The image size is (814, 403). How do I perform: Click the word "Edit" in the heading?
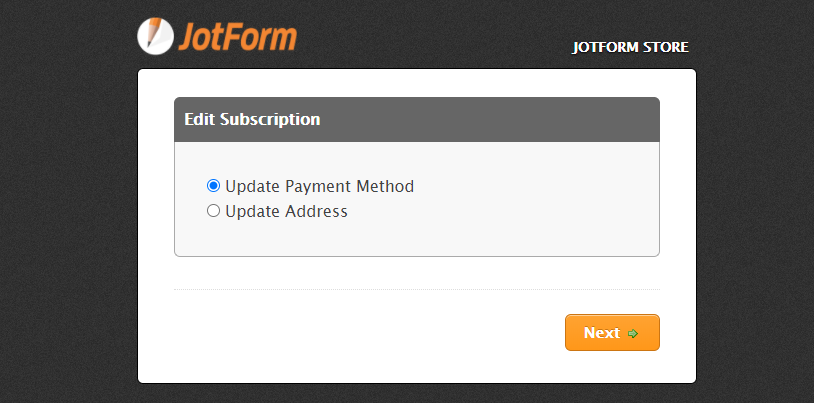coord(199,119)
